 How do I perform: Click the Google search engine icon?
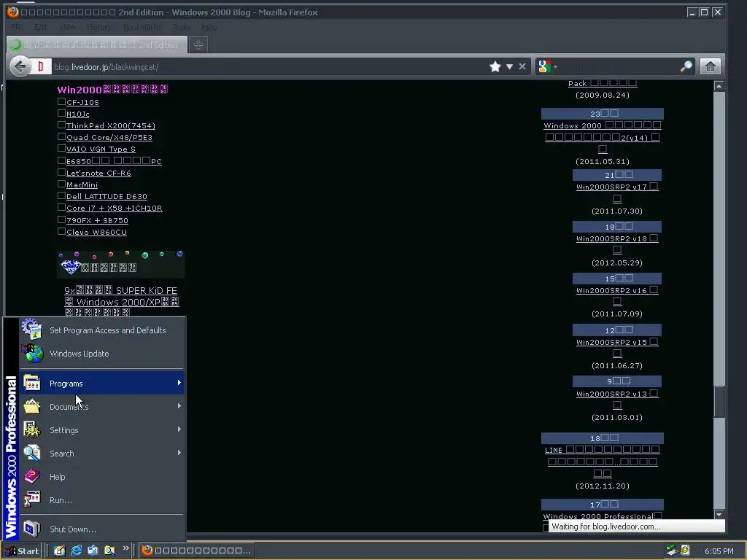click(x=544, y=66)
